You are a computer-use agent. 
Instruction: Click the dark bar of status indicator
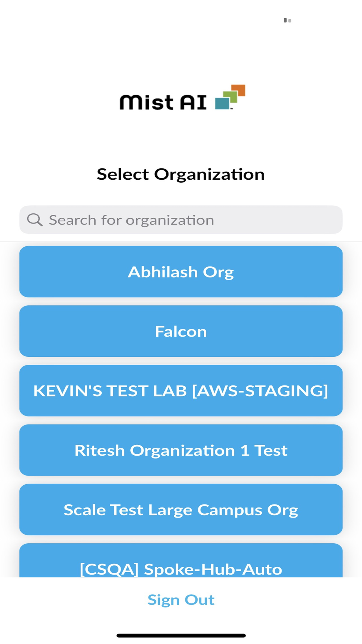(x=285, y=20)
